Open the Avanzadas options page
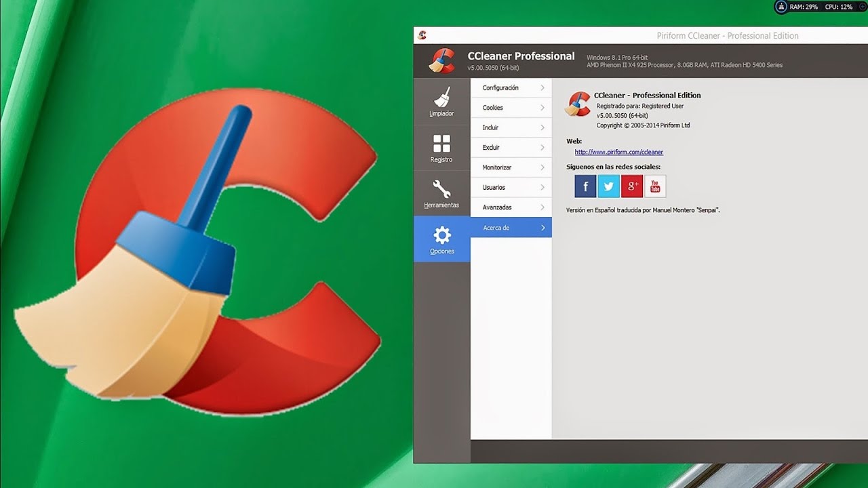 click(511, 207)
